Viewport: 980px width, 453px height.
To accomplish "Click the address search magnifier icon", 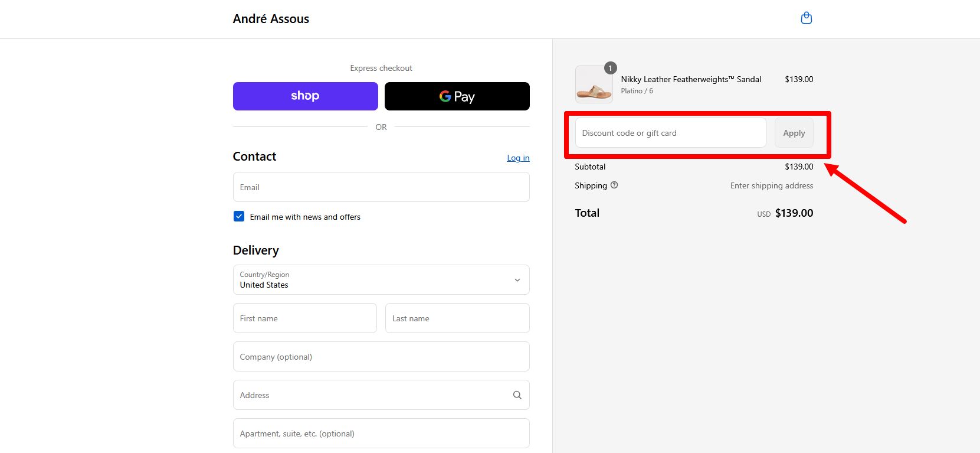I will click(x=517, y=395).
